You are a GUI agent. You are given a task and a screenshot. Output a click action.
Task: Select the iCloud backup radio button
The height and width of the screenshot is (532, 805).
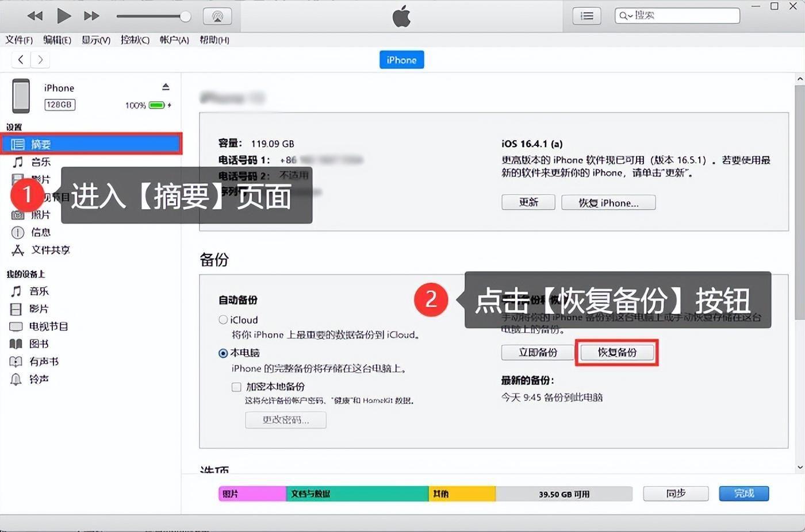223,320
